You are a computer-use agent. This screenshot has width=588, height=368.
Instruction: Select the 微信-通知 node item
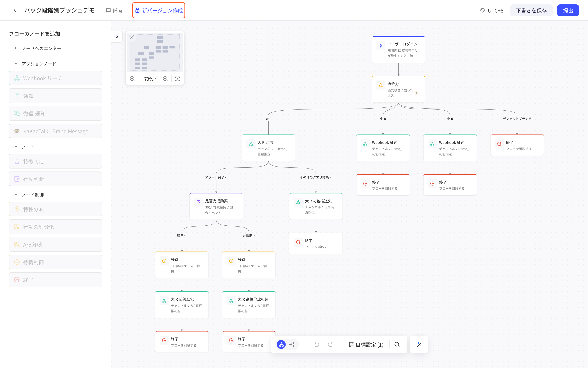pos(55,113)
